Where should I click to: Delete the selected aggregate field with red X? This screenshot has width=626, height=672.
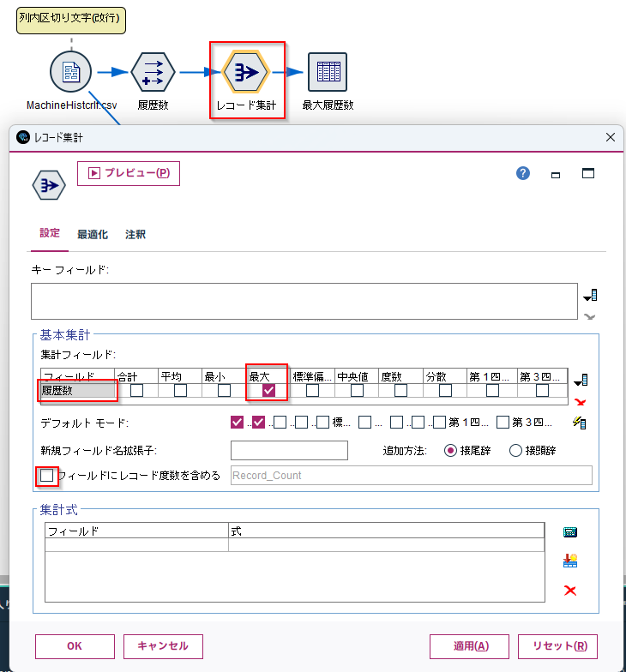581,402
